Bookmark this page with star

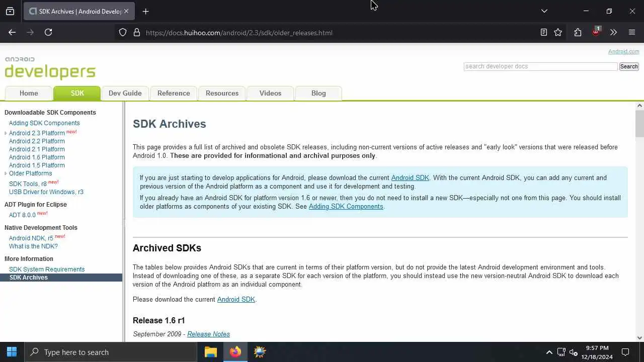point(558,32)
